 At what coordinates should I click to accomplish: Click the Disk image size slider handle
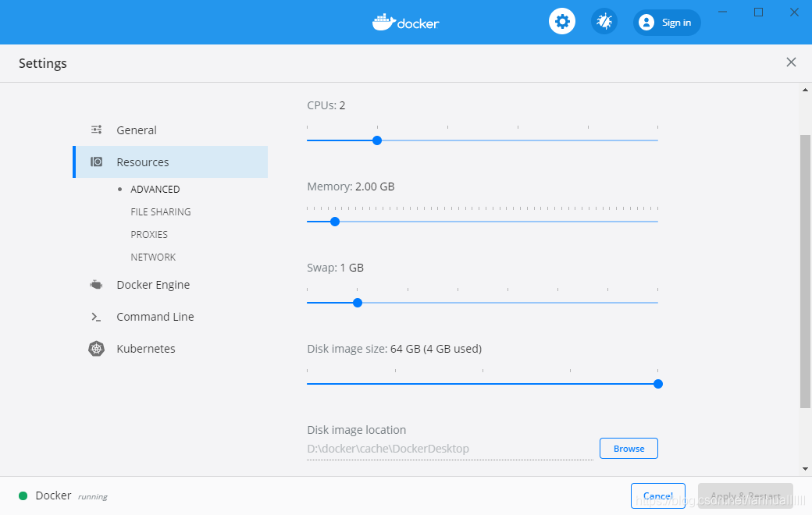tap(658, 384)
